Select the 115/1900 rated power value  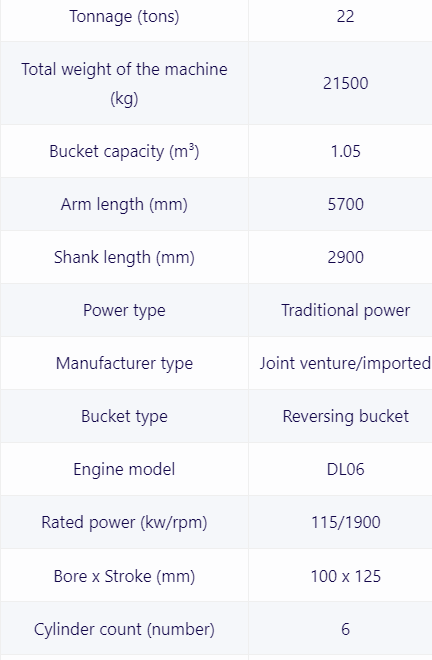pyautogui.click(x=345, y=523)
